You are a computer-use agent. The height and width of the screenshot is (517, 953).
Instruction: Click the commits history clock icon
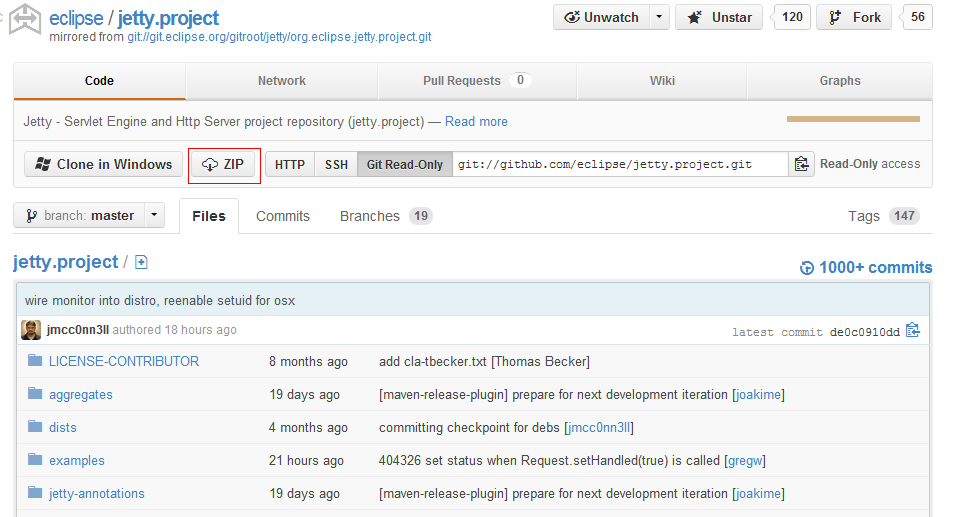click(x=807, y=268)
